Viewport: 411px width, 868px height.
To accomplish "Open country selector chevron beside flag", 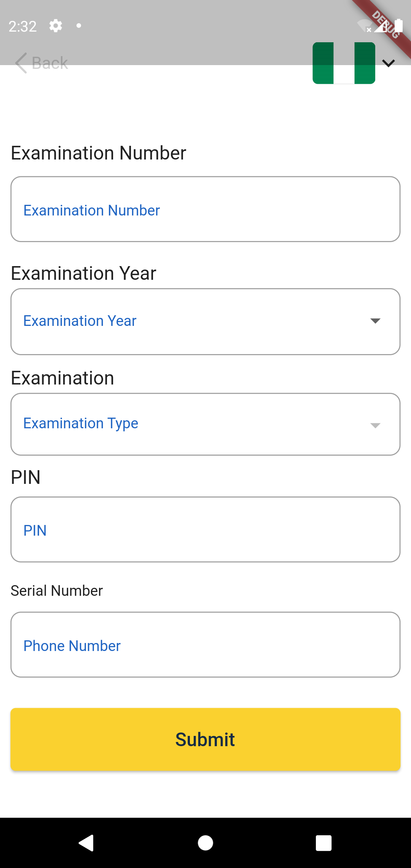I will click(389, 63).
